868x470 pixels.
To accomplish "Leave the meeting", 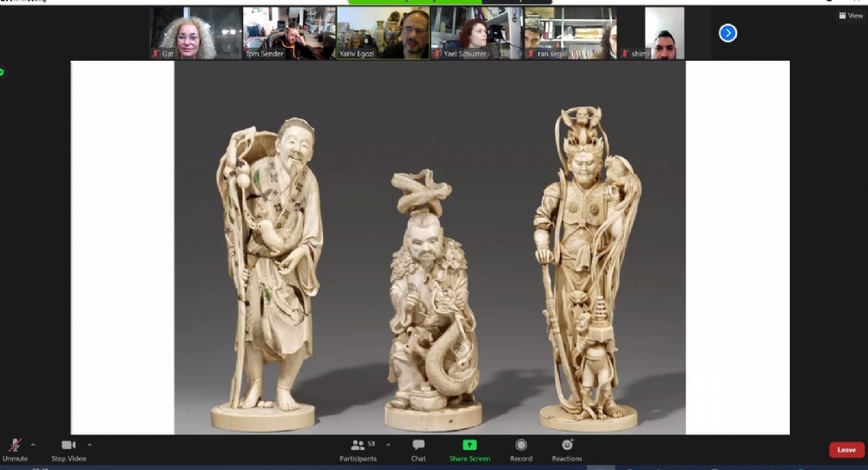I will pyautogui.click(x=846, y=449).
